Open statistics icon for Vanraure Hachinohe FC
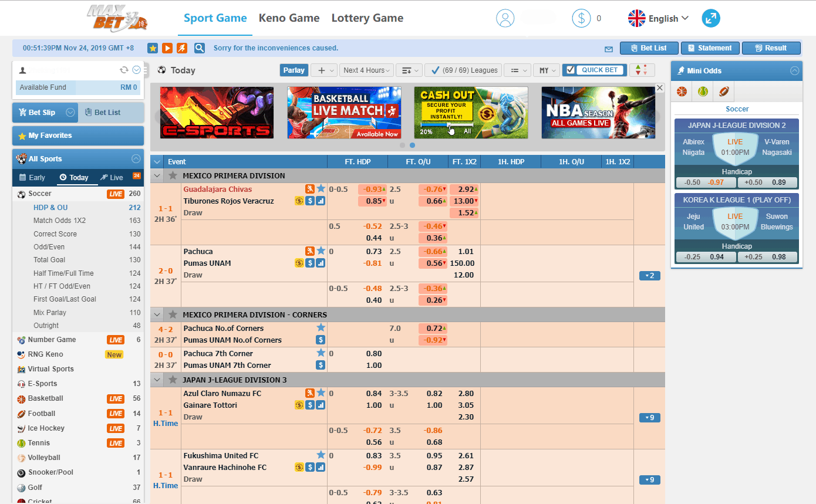816x504 pixels. 321,467
